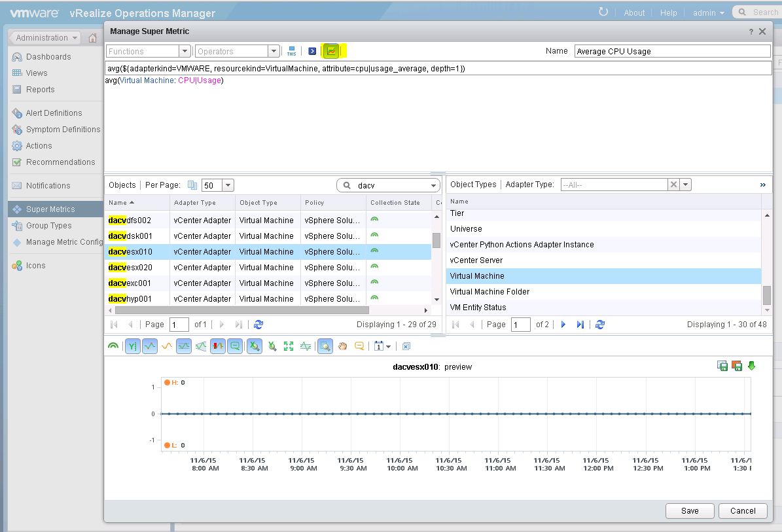Select Super Metrics in the sidebar
Image resolution: width=782 pixels, height=532 pixels.
[56, 209]
